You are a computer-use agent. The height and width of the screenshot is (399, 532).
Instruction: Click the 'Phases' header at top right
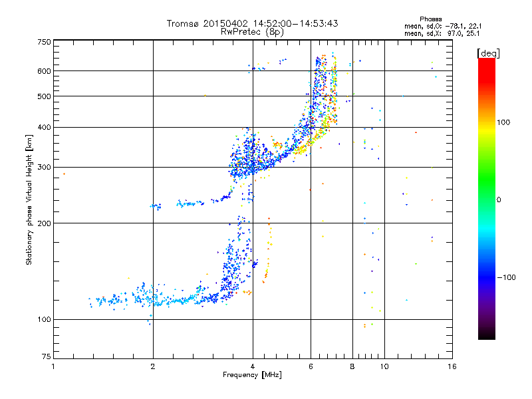click(x=430, y=19)
